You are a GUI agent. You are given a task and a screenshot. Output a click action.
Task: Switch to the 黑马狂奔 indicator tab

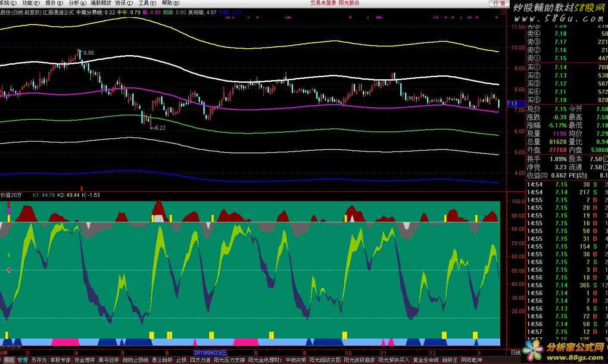click(x=109, y=360)
